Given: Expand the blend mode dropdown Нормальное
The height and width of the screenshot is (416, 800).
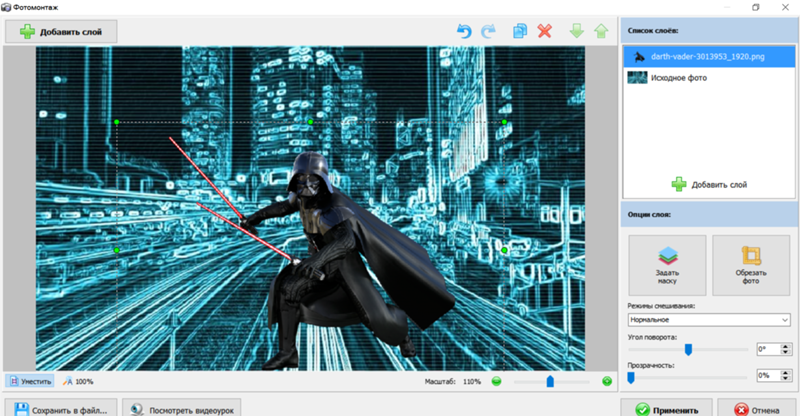Looking at the screenshot, I should click(x=709, y=320).
